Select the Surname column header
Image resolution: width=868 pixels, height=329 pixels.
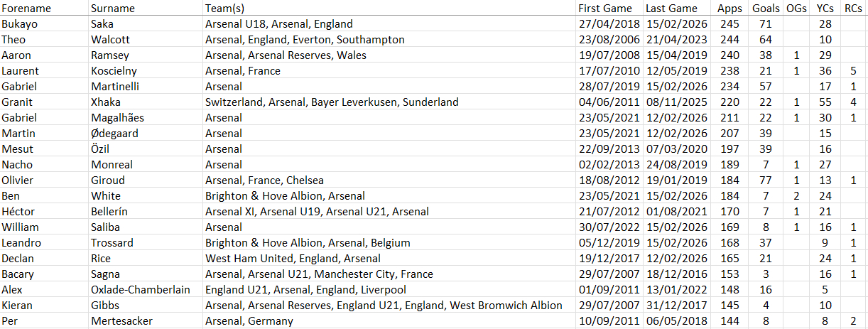(x=110, y=9)
